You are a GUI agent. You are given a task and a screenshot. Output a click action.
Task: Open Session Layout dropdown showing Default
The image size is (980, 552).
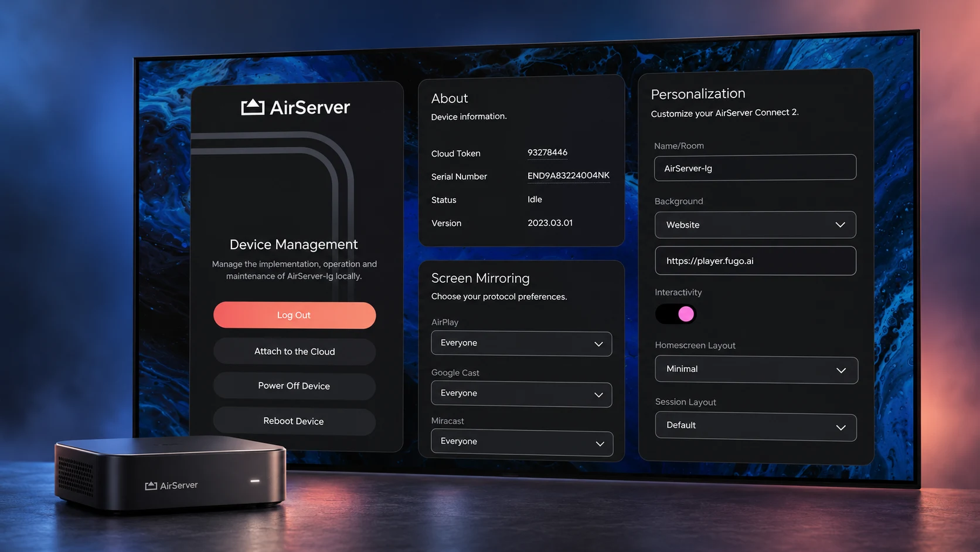[x=756, y=426]
